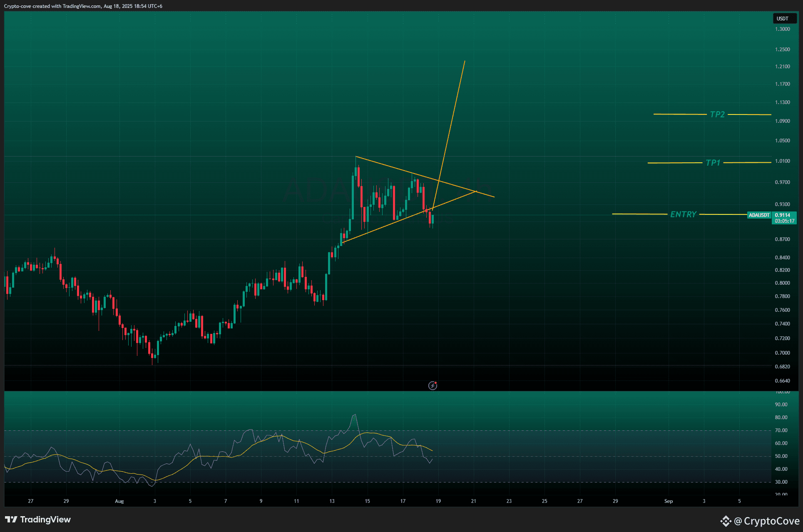Screen dimensions: 803x532
Task: Select the TP1 target line label
Action: point(713,163)
